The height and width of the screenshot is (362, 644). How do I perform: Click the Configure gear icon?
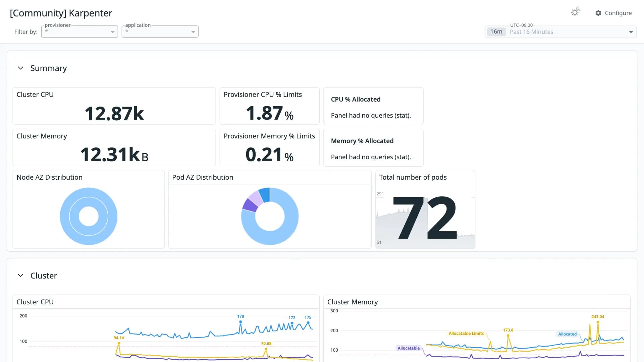tap(598, 13)
